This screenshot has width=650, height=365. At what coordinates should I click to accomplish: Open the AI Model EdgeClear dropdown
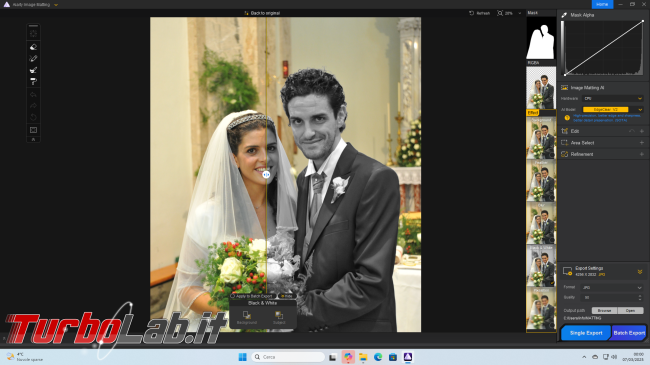point(613,110)
